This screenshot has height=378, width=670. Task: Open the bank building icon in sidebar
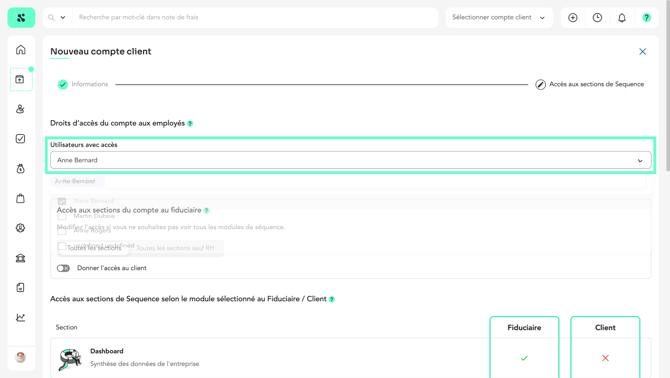(21, 258)
